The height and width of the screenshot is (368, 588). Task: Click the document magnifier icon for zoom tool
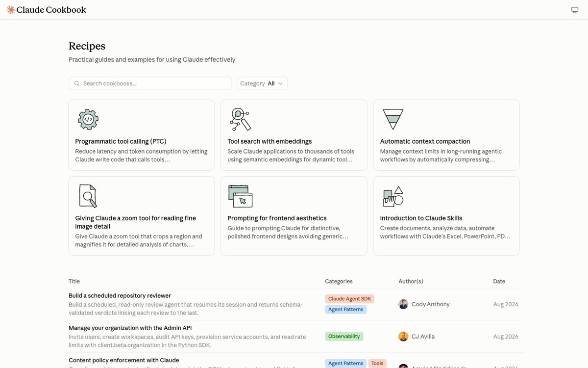(88, 196)
